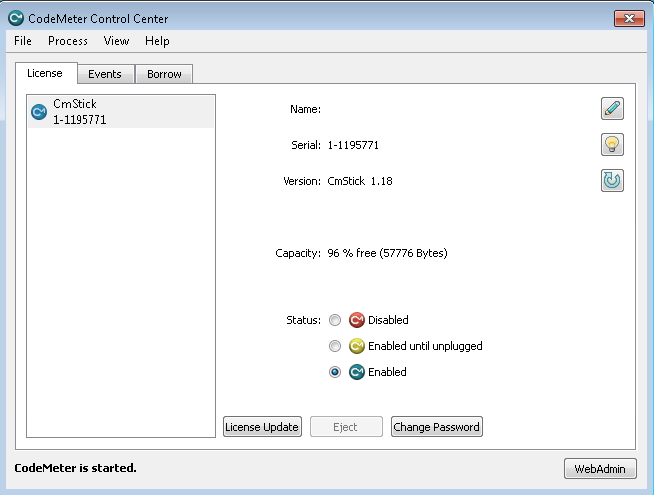Select CmStick 1-1195771 in the list
Screen dimensions: 654x495
[121, 112]
